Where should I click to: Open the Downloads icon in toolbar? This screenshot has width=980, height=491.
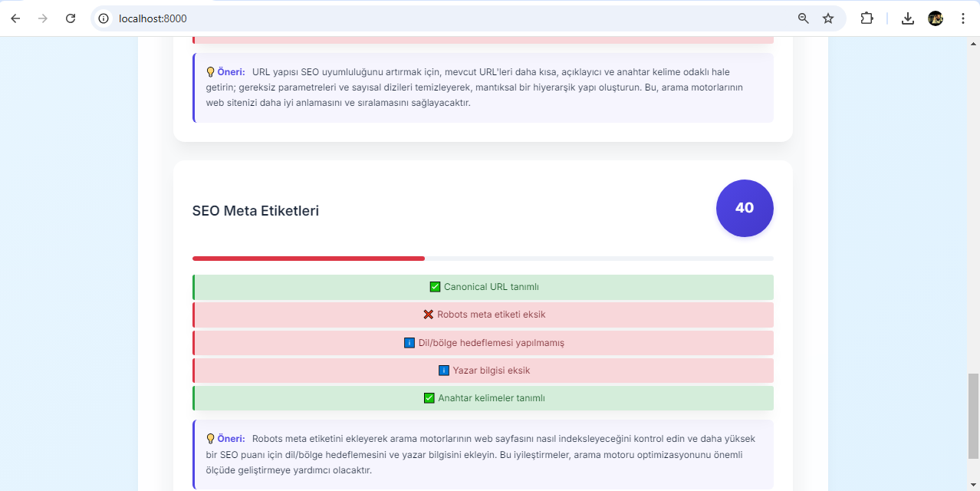(908, 18)
